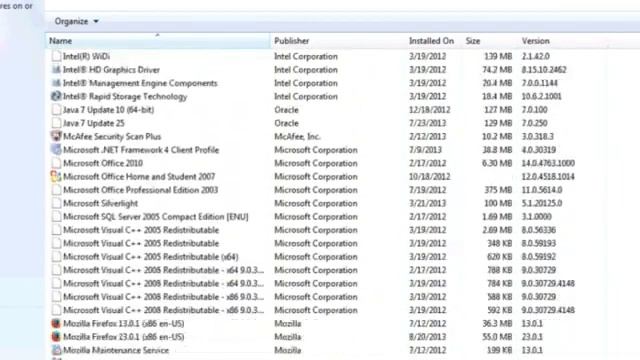Select Microsoft SQL Server 2005 Compact Edition [ENU]
This screenshot has width=640, height=360.
coord(156,217)
